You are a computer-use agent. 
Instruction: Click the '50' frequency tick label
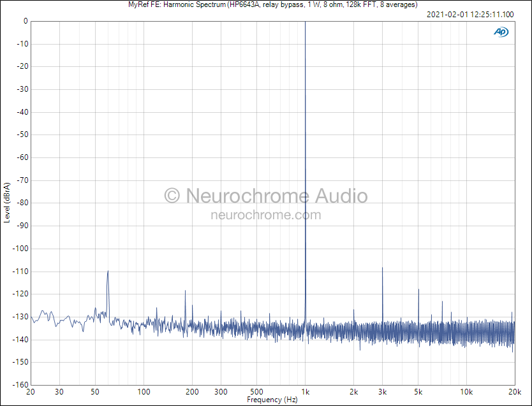[x=95, y=392]
